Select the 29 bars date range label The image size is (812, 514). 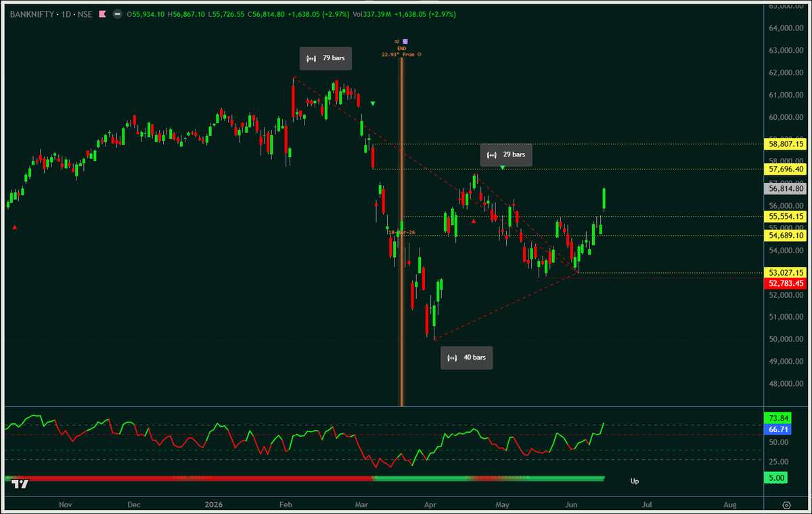507,155
